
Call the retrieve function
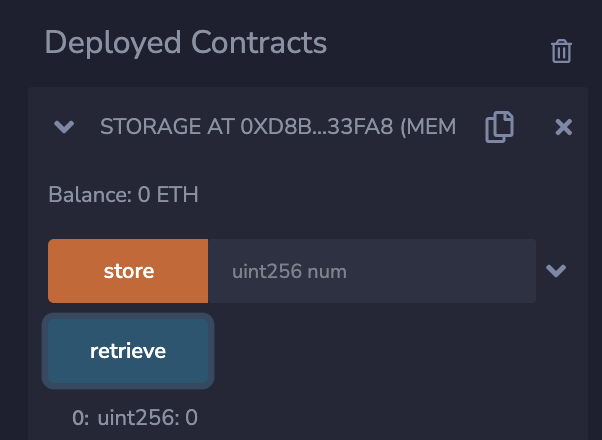[x=128, y=351]
